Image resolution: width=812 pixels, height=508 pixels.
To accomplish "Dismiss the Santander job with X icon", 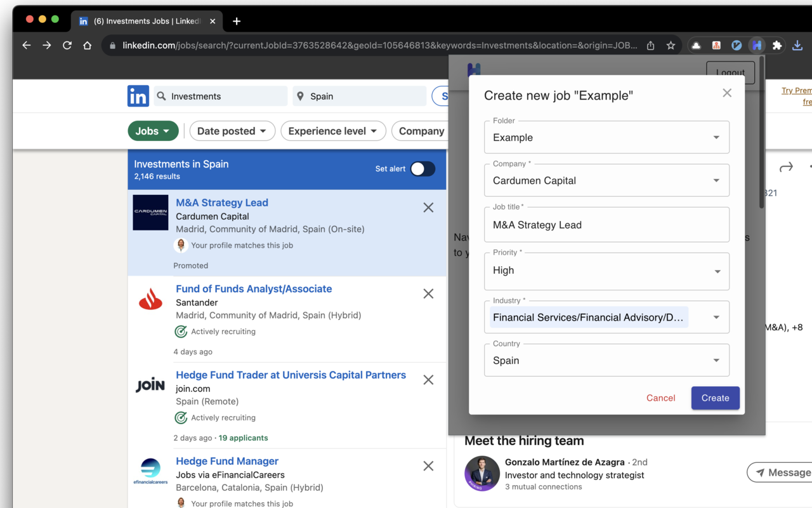I will (x=428, y=294).
